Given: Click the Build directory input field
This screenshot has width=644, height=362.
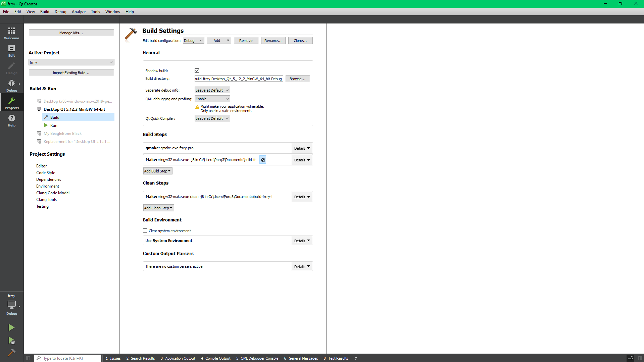Looking at the screenshot, I should pos(239,79).
